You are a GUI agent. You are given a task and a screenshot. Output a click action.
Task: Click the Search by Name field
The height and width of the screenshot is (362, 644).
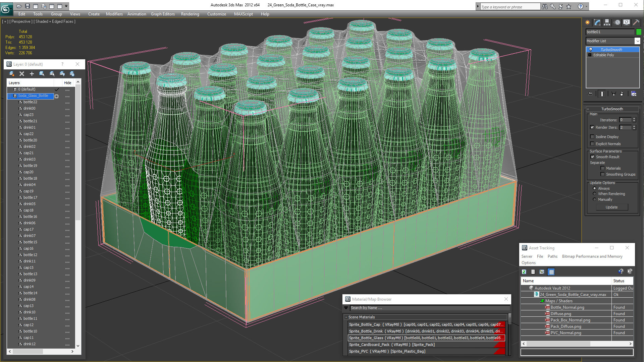coord(429,308)
